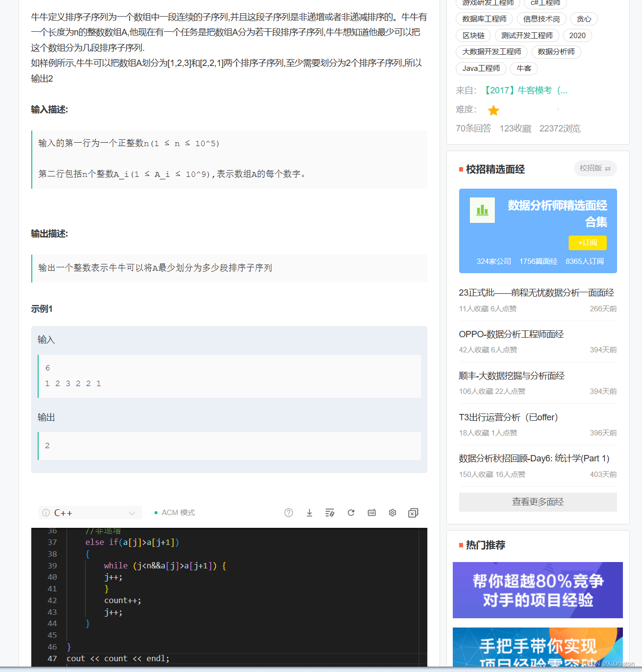Select the 数据分析师 tag

[556, 52]
